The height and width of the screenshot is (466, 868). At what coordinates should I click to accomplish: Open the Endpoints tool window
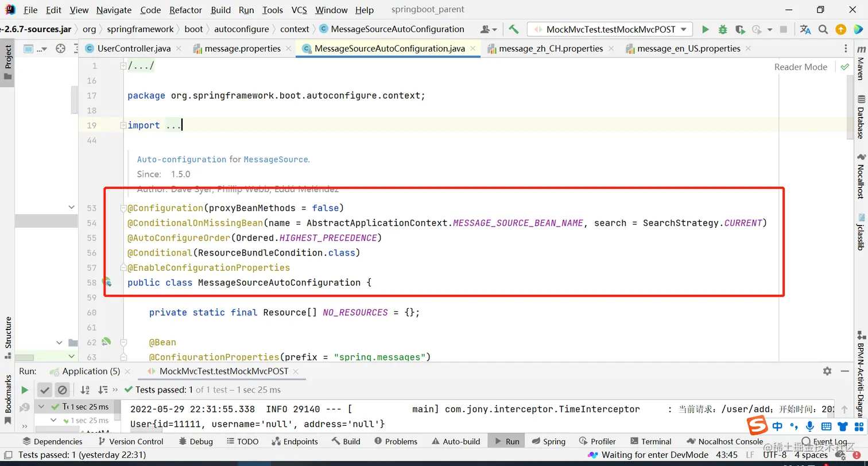tap(294, 441)
